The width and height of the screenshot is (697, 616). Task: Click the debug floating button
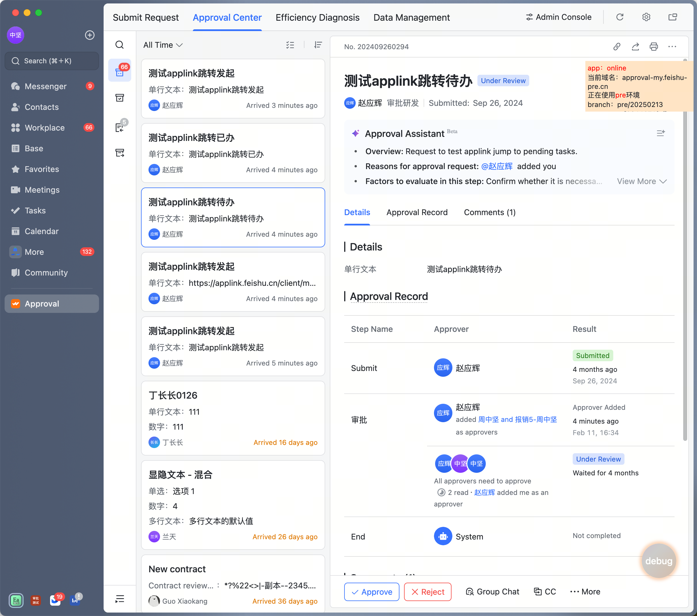click(658, 561)
